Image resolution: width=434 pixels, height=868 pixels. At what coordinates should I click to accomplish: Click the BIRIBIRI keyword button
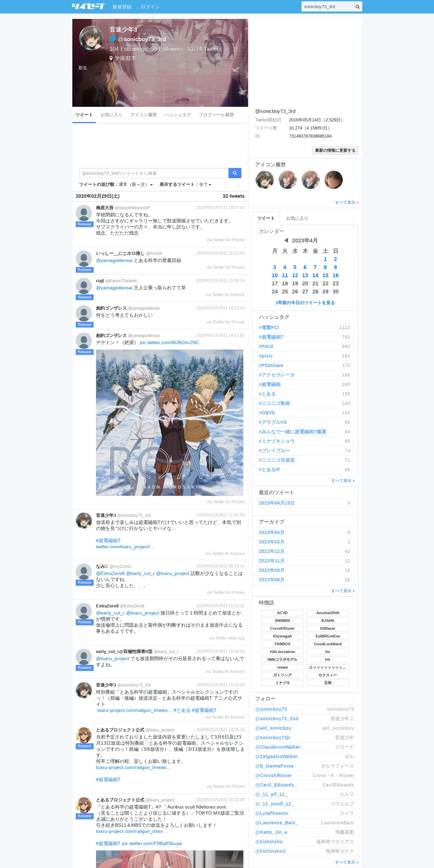pyautogui.click(x=283, y=621)
